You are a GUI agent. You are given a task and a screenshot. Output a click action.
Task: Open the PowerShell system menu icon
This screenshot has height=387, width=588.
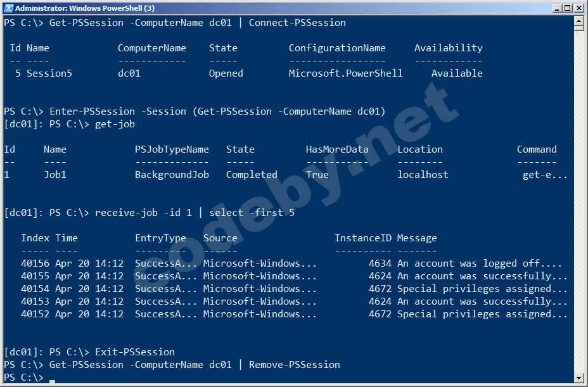pos(8,8)
